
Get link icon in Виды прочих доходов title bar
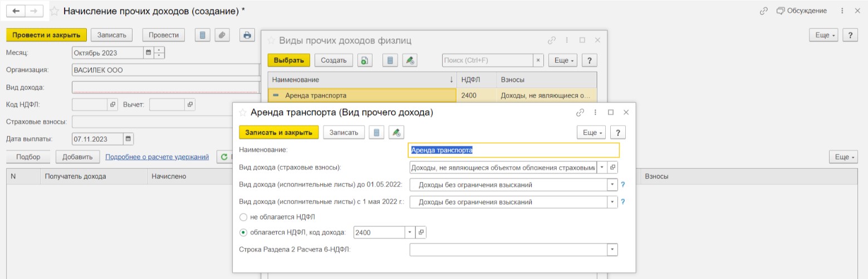552,40
